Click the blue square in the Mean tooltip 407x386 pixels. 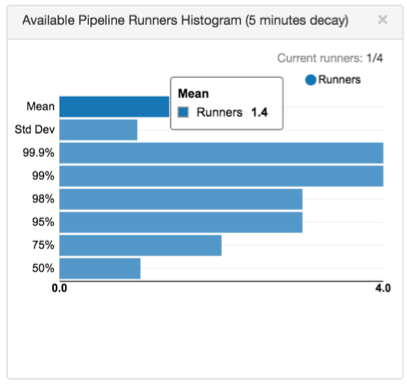(x=183, y=112)
